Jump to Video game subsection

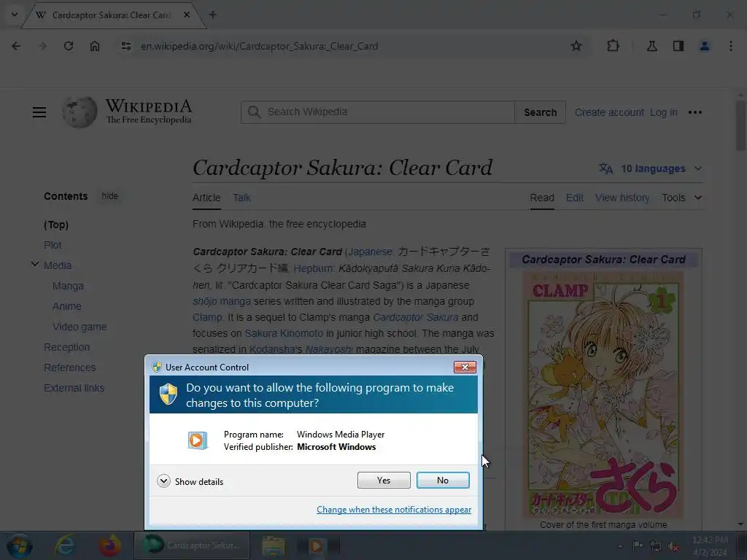(80, 327)
